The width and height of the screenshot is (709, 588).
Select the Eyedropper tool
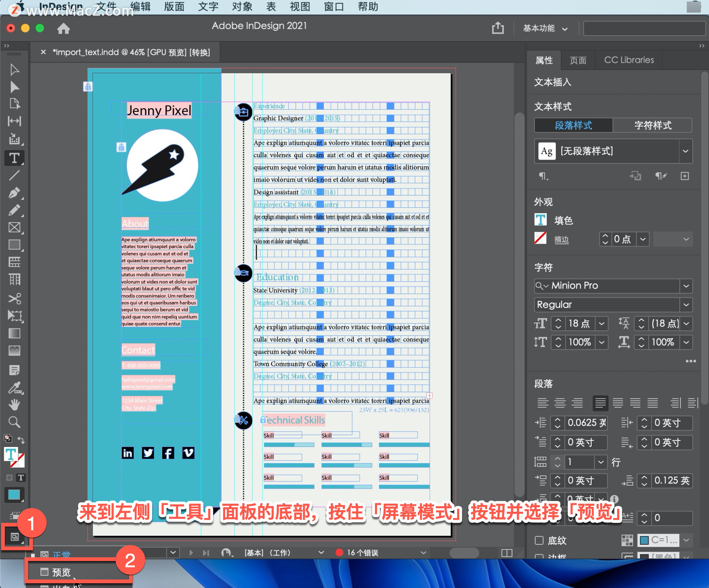pos(14,388)
